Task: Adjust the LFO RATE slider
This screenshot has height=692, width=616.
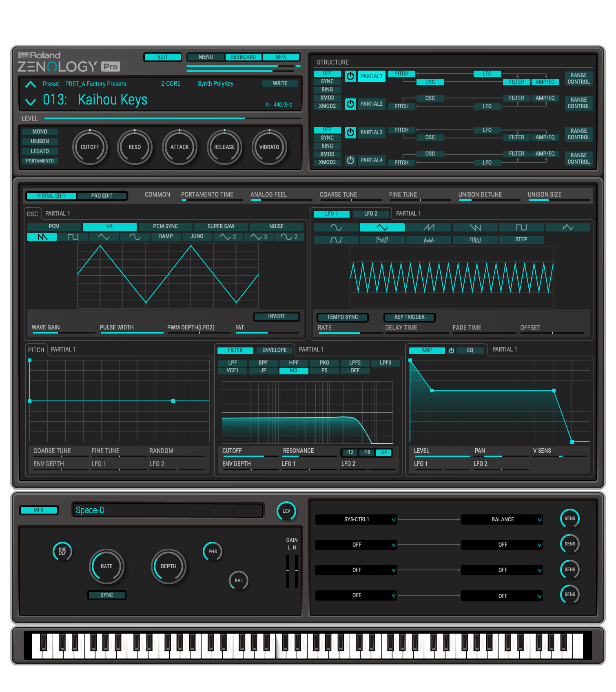Action: tap(350, 333)
